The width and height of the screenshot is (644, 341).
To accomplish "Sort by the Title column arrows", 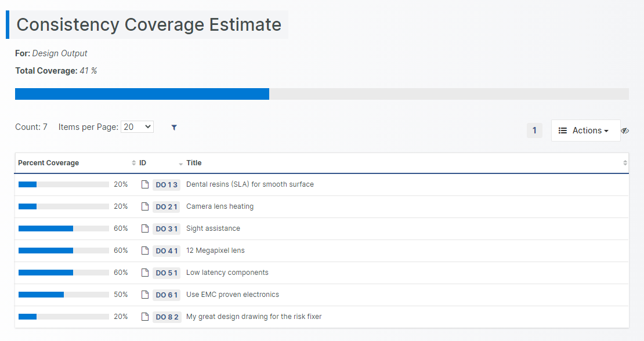I will (625, 163).
